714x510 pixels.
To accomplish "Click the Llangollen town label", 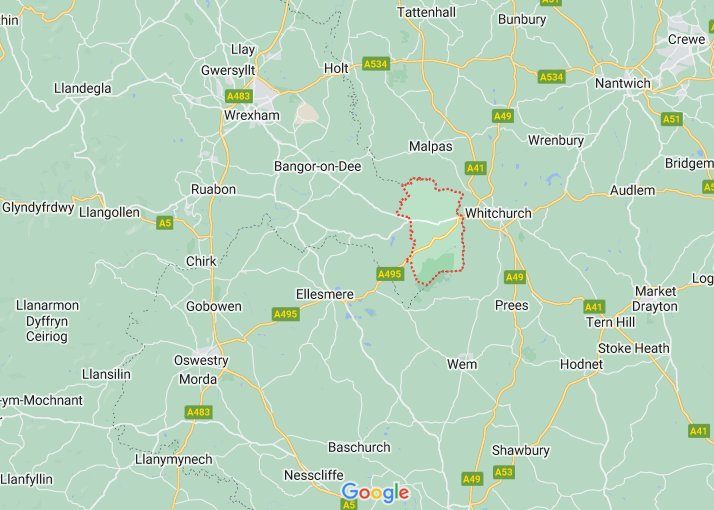I will tap(109, 213).
